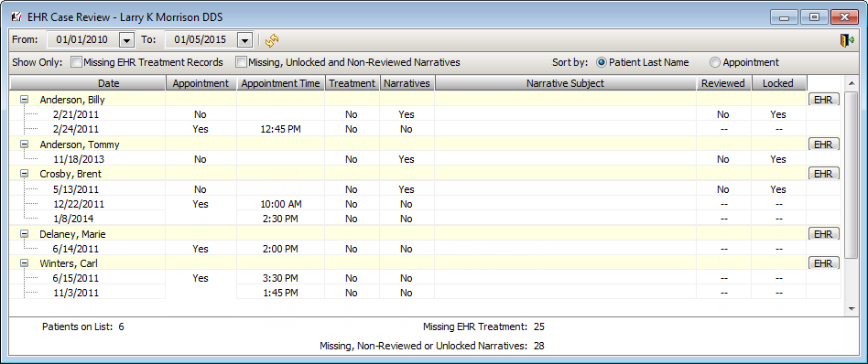The width and height of the screenshot is (868, 364).
Task: Click Missing EHR Treatment count 25
Action: tap(539, 327)
